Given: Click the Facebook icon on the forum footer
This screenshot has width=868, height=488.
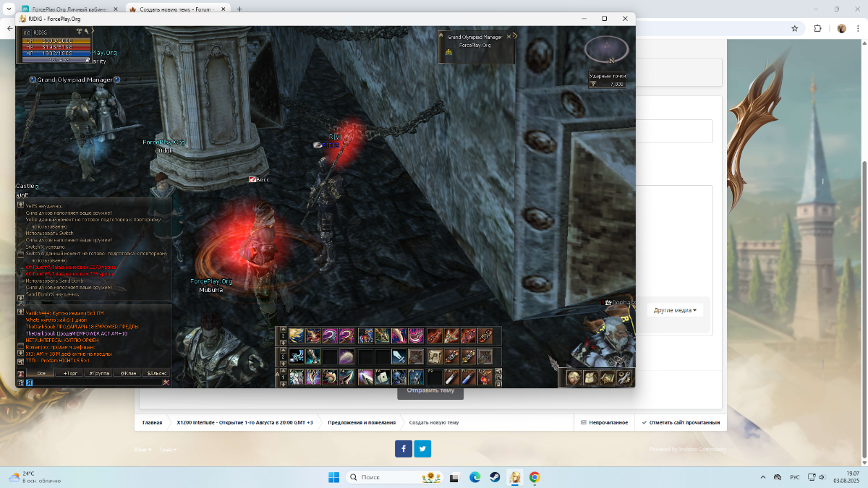Looking at the screenshot, I should (x=403, y=448).
